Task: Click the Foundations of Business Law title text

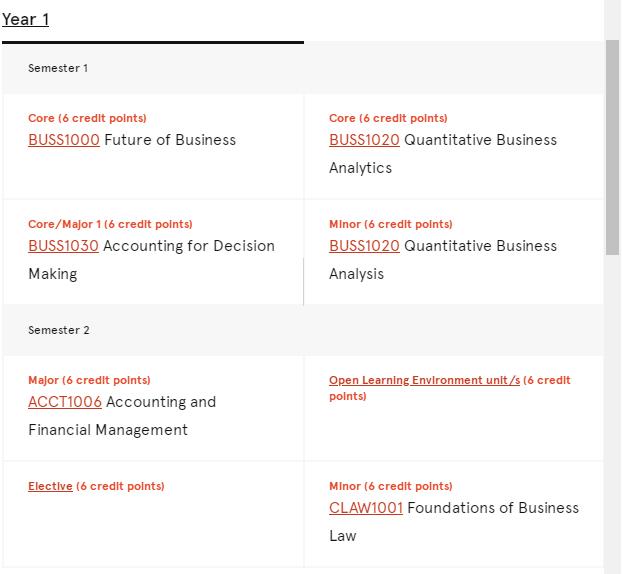Action: 454,522
